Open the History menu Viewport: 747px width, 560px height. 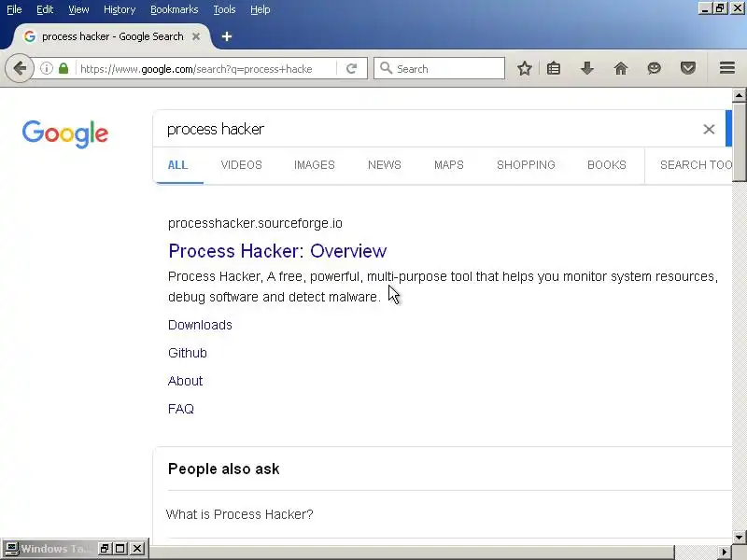pos(120,9)
